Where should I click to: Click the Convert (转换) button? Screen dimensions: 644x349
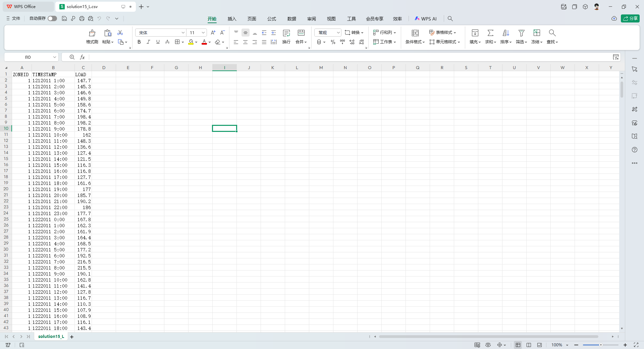pyautogui.click(x=354, y=33)
